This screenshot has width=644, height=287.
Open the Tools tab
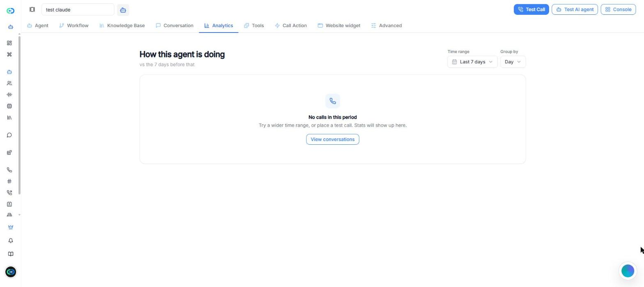pyautogui.click(x=254, y=25)
